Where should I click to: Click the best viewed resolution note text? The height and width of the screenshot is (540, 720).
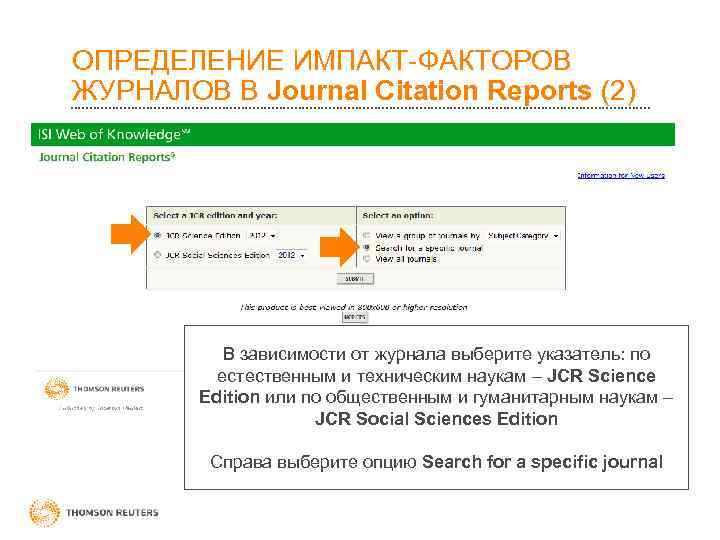354,307
